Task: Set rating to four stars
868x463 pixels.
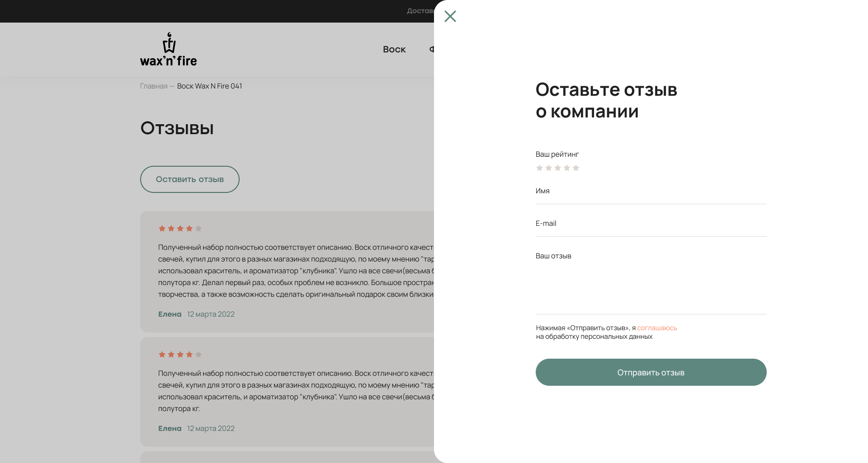Action: [567, 168]
